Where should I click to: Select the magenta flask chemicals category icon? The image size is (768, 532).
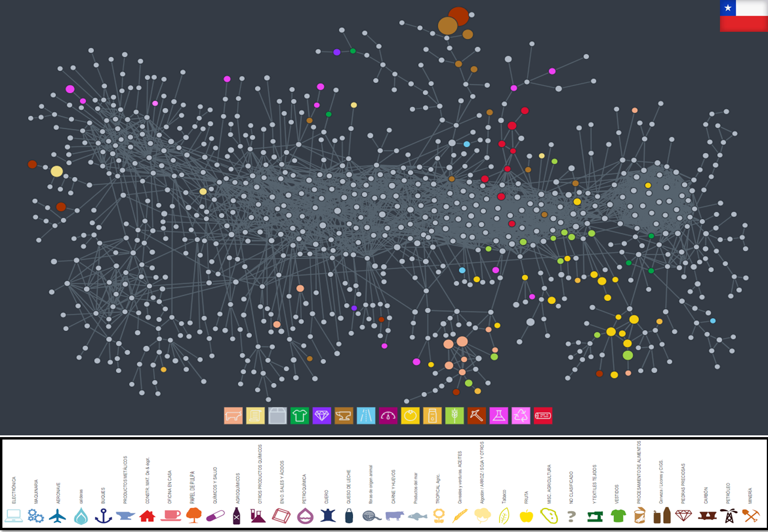[499, 416]
